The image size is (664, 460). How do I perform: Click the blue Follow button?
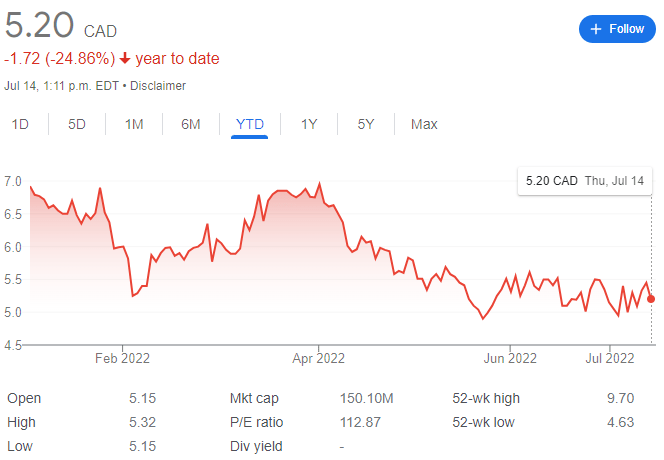pyautogui.click(x=617, y=29)
